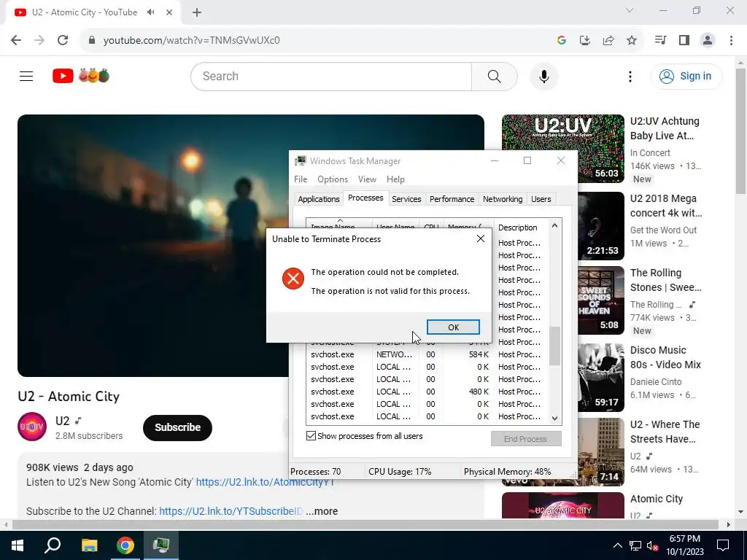This screenshot has height=560, width=747.
Task: Open Task Manager Options menu
Action: tap(333, 179)
